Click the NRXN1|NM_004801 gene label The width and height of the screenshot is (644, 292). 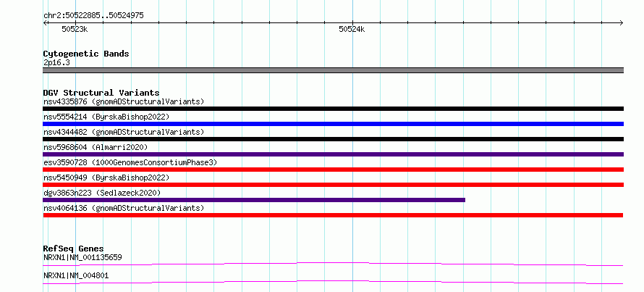pos(76,275)
